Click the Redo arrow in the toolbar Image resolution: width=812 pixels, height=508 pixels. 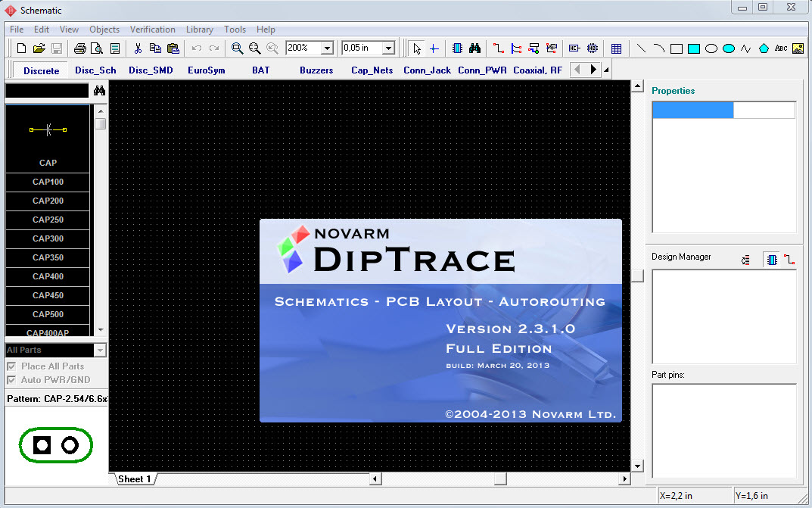click(214, 48)
